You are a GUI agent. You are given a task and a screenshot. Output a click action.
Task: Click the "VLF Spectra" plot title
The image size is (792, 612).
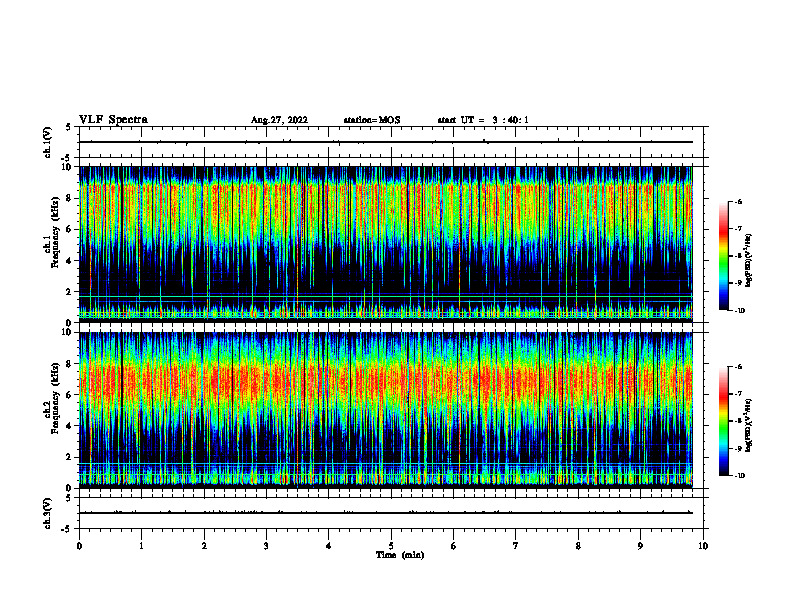click(x=113, y=120)
